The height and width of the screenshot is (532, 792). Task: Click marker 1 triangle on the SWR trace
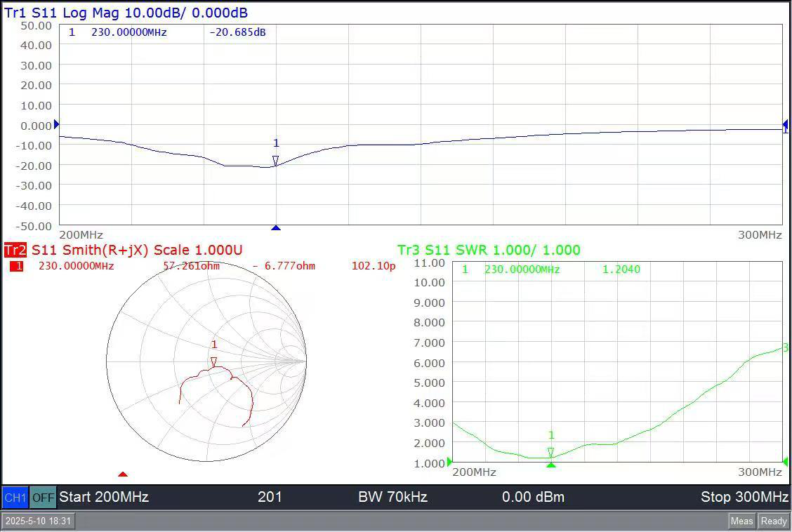tap(550, 452)
